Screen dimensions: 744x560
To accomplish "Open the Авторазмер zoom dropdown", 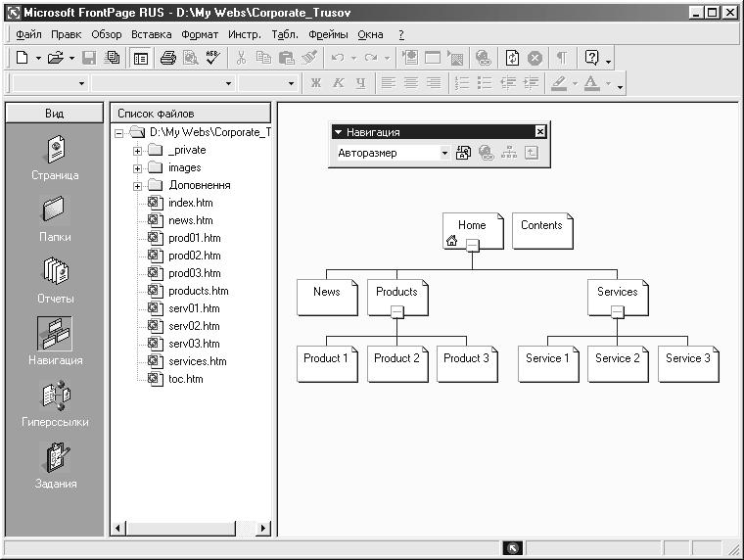I will (444, 153).
